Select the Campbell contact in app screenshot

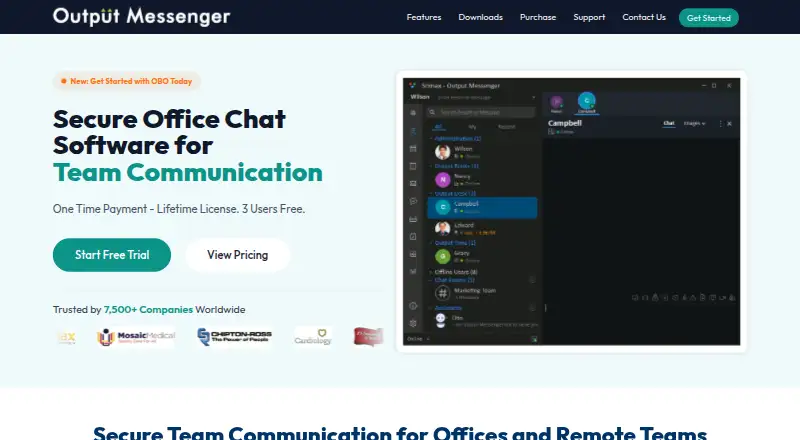(x=482, y=207)
